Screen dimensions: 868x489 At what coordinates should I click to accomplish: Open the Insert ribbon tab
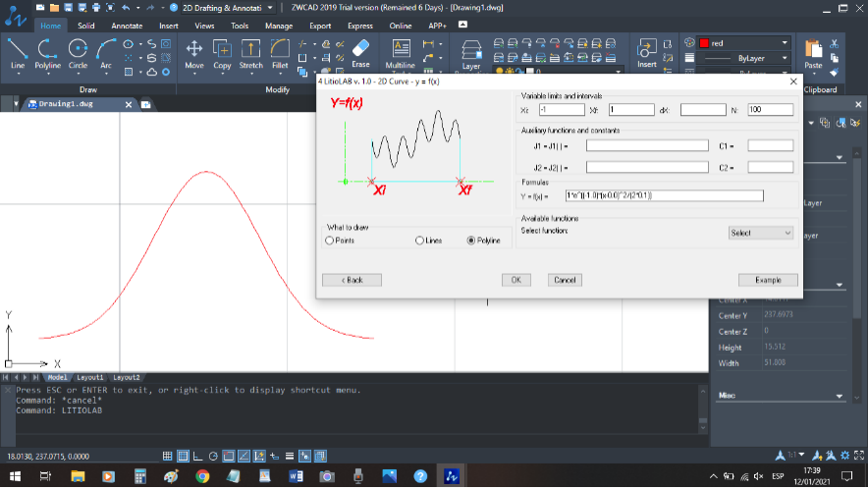point(168,26)
